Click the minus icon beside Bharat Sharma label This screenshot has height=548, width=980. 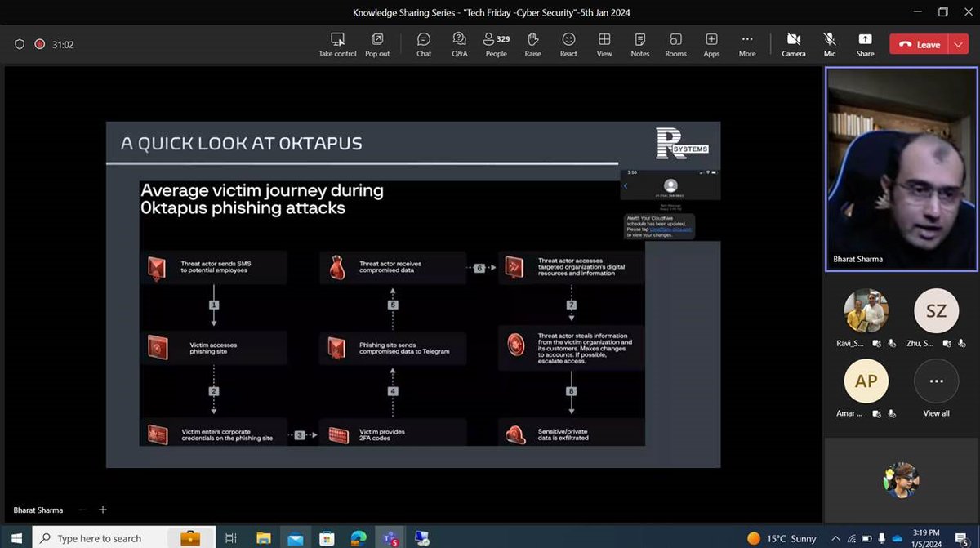tap(82, 510)
